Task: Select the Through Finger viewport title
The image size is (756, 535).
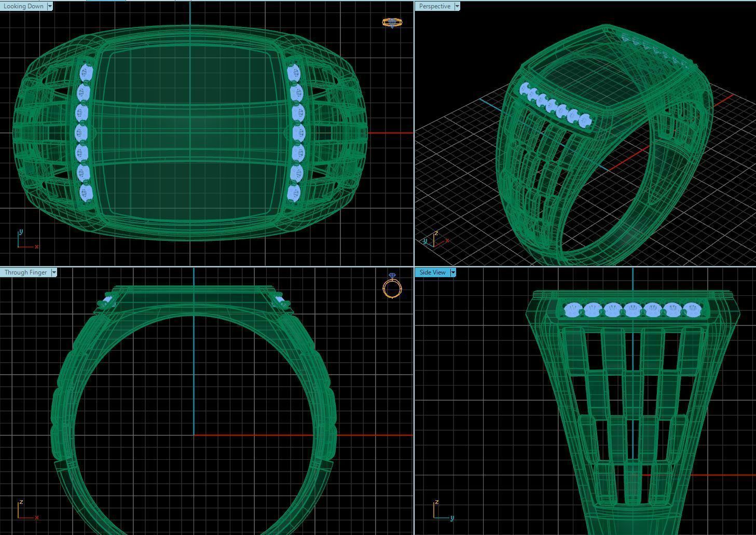Action: (25, 272)
